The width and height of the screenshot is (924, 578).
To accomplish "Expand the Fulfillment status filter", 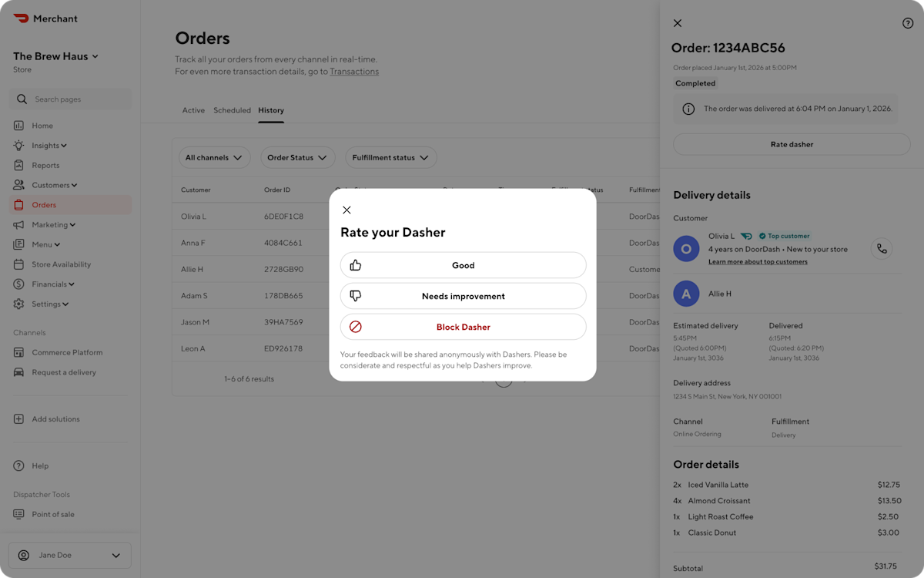I will click(x=391, y=157).
